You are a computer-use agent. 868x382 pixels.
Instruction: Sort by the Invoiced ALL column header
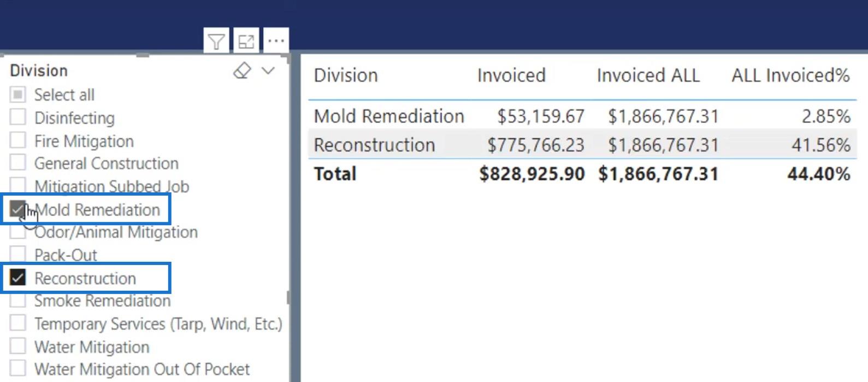point(648,75)
